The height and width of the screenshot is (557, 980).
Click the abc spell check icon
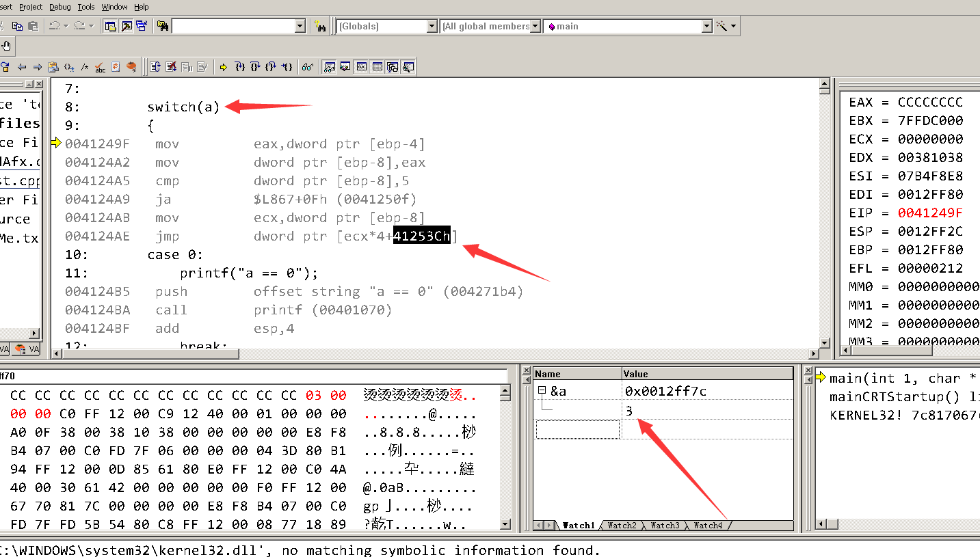[100, 67]
